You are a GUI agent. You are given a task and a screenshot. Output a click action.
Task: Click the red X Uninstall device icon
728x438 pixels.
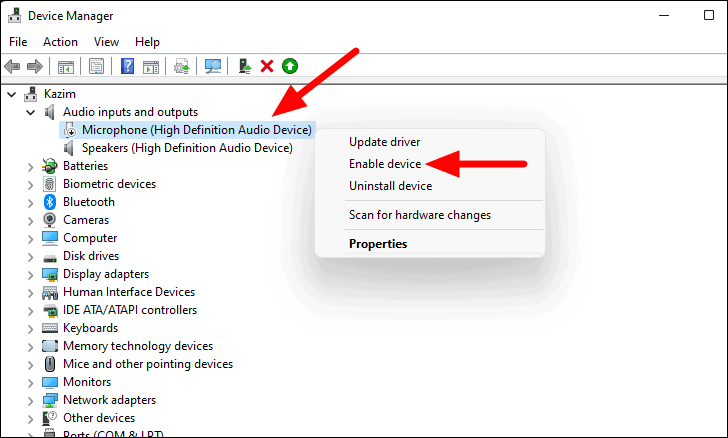coord(267,66)
